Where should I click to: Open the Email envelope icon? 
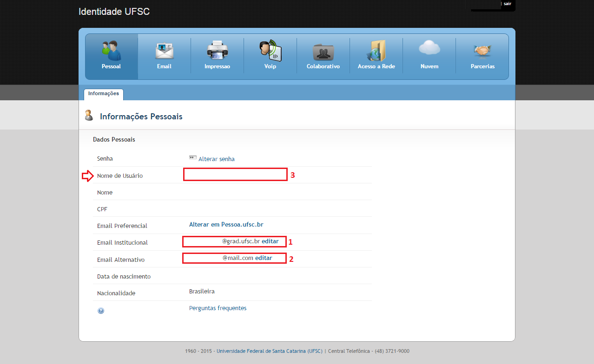(x=164, y=51)
